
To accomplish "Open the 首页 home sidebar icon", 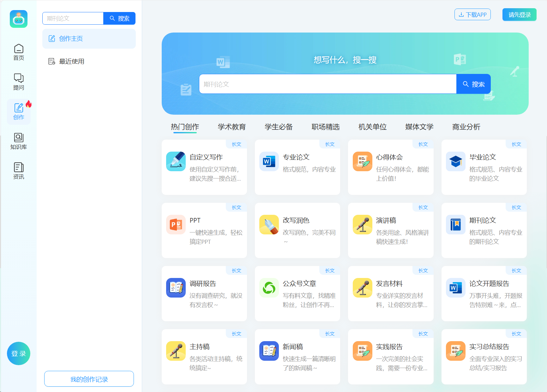I will pos(19,52).
